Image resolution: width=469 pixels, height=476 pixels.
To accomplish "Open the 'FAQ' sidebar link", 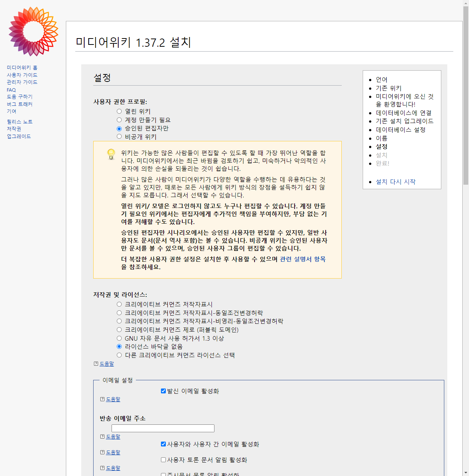I will [x=11, y=90].
